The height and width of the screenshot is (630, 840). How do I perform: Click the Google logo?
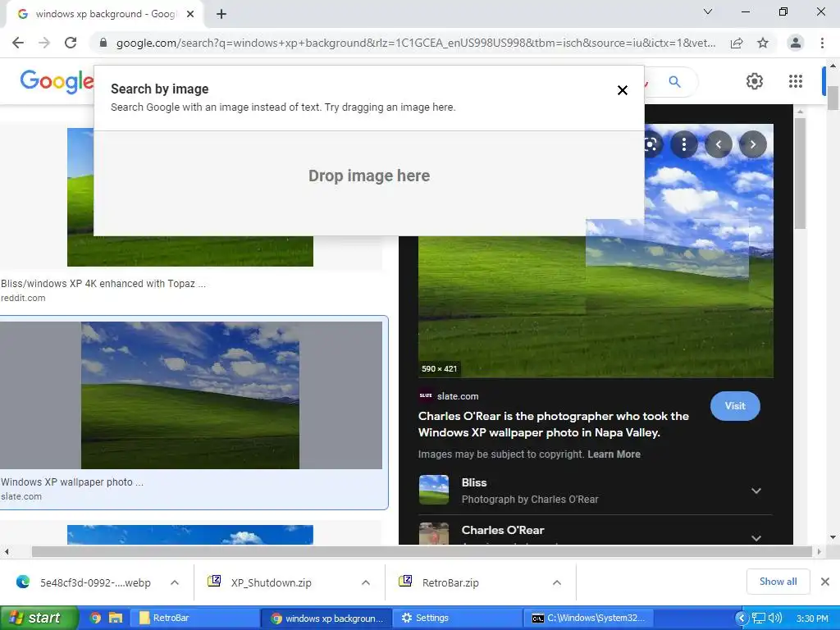tap(57, 81)
